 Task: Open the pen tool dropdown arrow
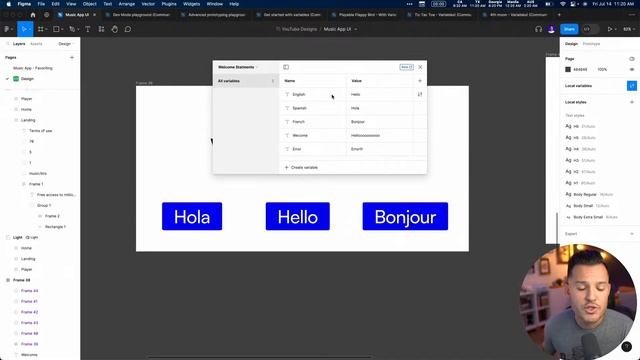(x=78, y=29)
